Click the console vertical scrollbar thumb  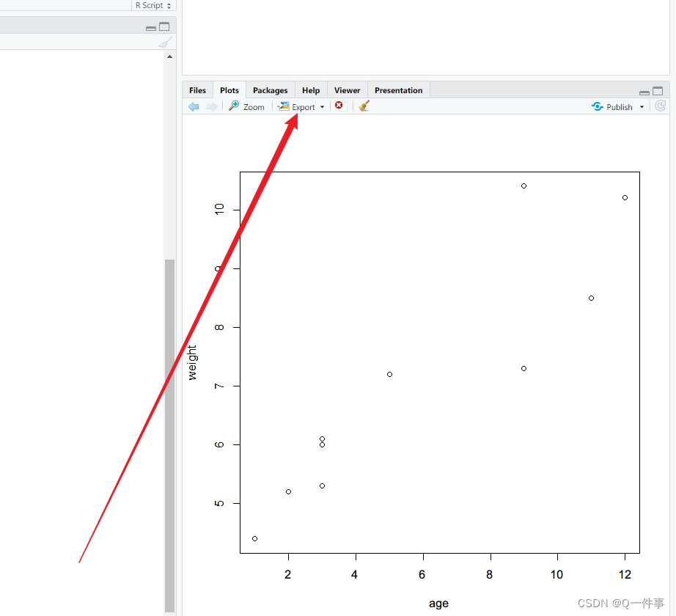tap(170, 436)
